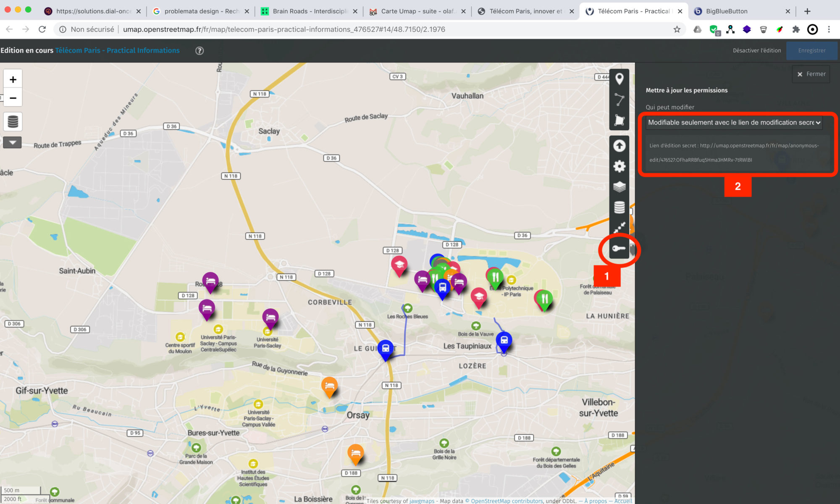
Task: Switch to the Brain Roads browser tab
Action: pyautogui.click(x=310, y=11)
